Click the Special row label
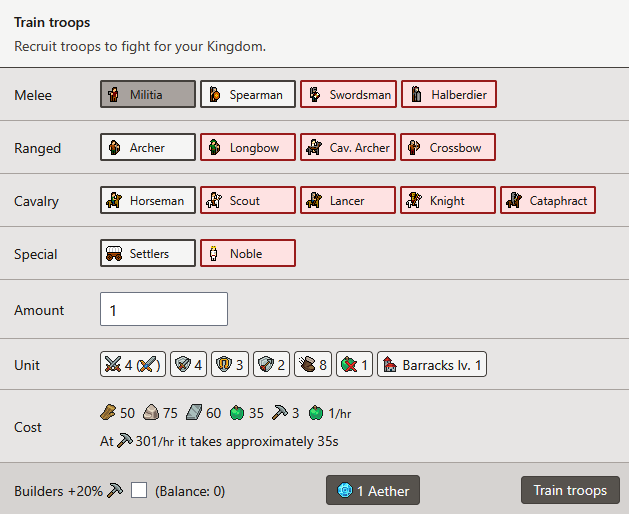629x514 pixels. click(36, 254)
